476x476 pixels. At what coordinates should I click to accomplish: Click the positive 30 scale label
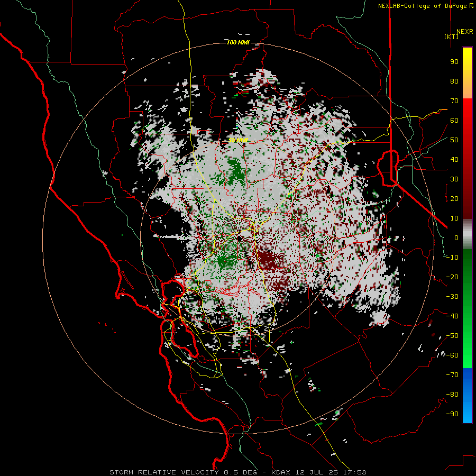[454, 179]
